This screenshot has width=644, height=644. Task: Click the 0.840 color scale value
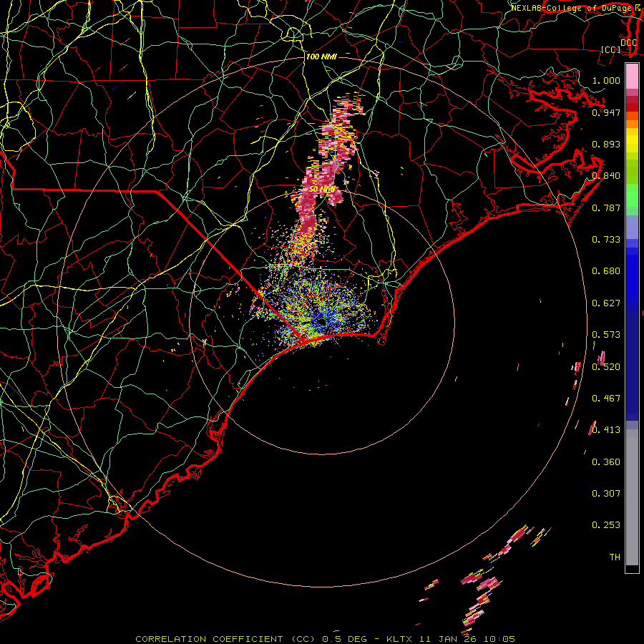tap(606, 176)
